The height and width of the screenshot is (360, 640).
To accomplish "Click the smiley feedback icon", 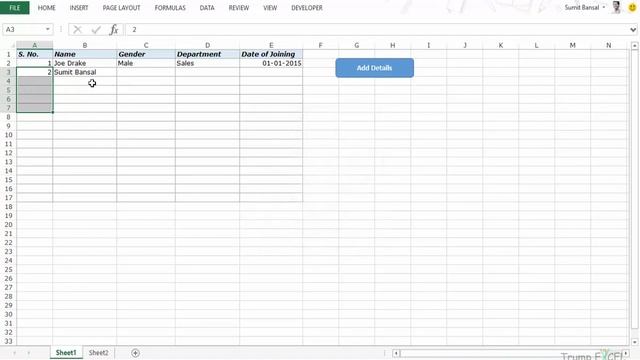I will 632,7.
